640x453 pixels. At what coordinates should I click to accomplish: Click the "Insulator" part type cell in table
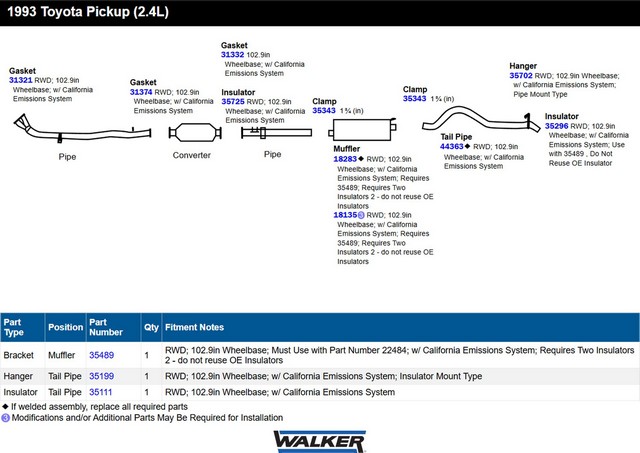pos(20,392)
